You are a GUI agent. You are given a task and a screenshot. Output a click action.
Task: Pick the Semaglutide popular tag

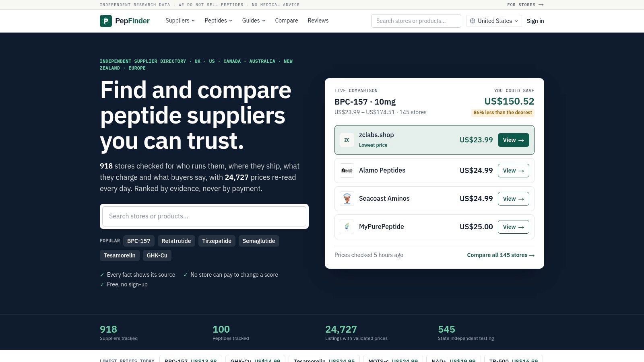point(259,241)
